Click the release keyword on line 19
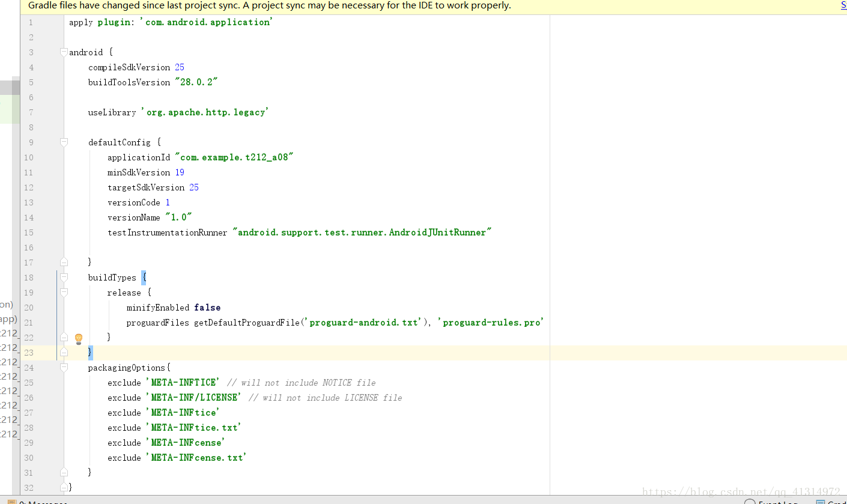This screenshot has width=847, height=504. (124, 293)
